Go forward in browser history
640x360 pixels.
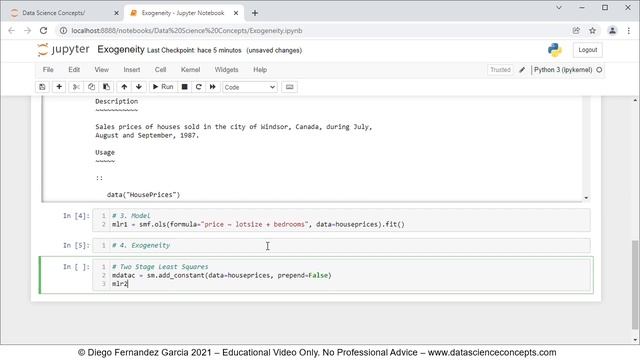click(27, 31)
